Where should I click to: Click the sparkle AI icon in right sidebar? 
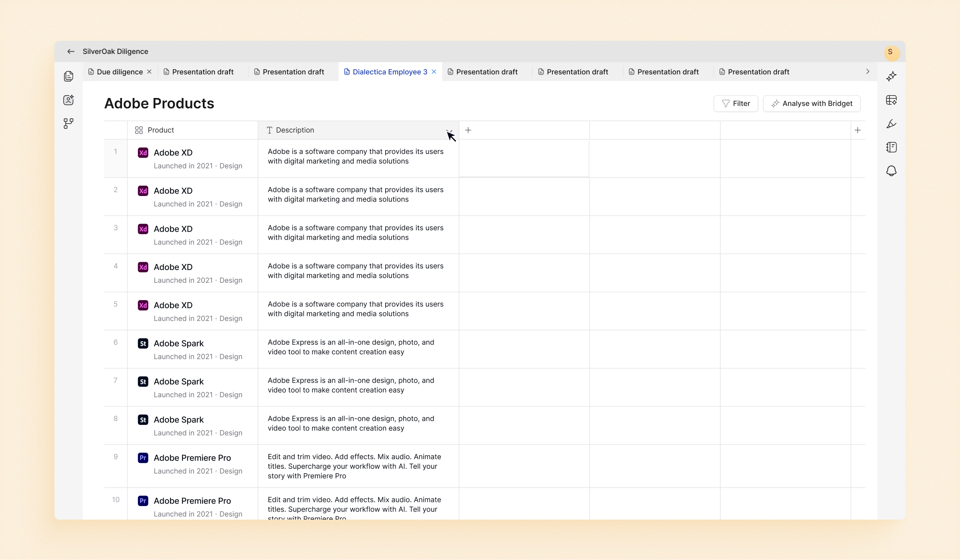tap(891, 76)
